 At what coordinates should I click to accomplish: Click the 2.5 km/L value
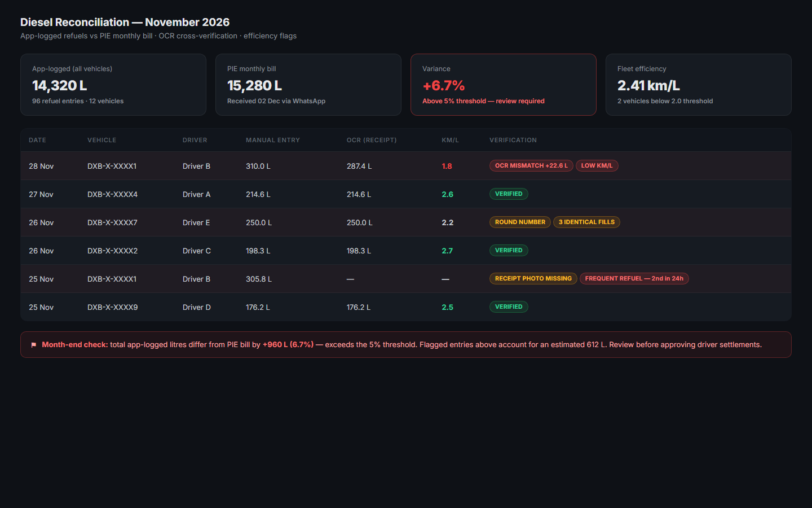447,307
